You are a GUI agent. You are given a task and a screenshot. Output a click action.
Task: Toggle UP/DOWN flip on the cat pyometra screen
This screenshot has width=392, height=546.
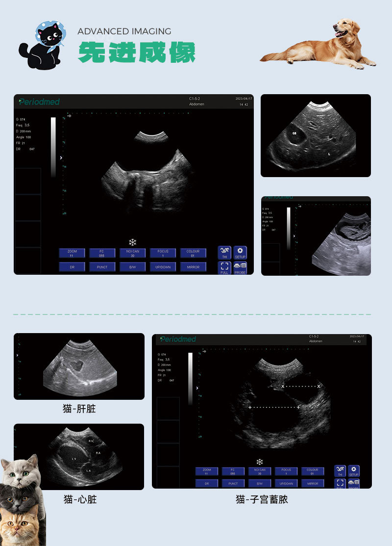286,483
